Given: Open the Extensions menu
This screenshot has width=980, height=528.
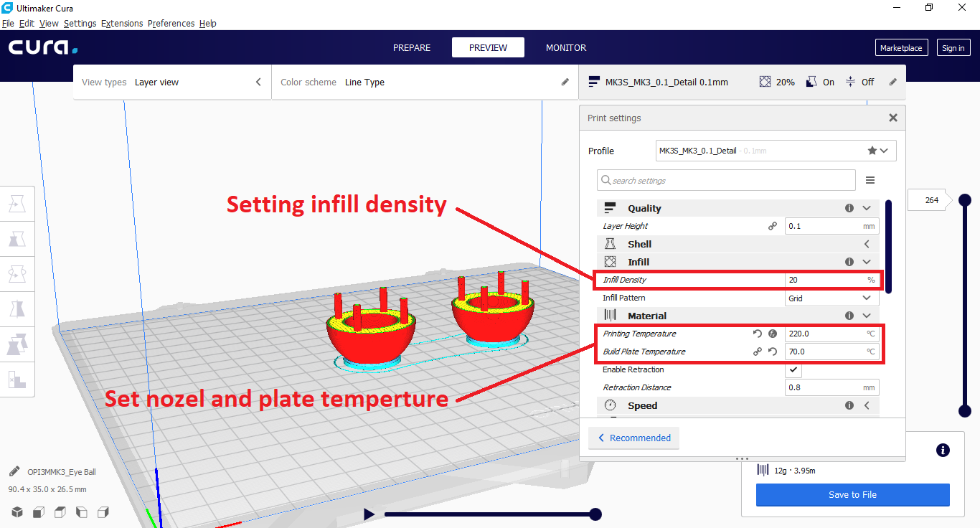Looking at the screenshot, I should [x=122, y=23].
